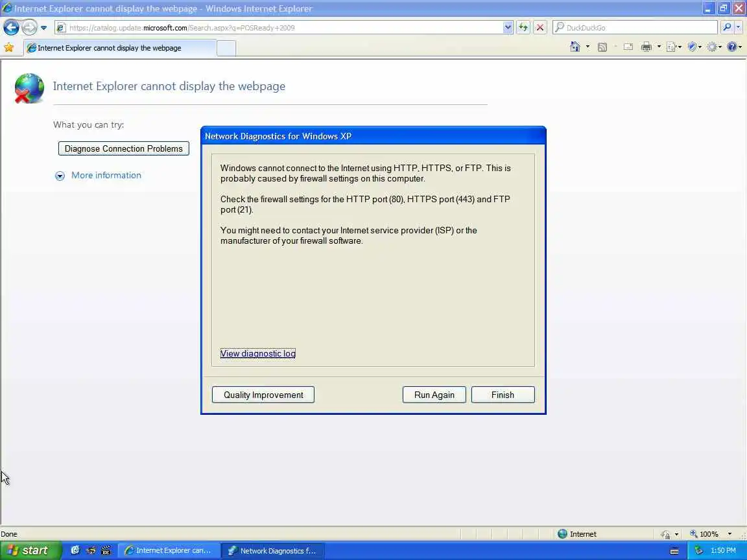Restore down the Internet Explorer window

point(723,8)
